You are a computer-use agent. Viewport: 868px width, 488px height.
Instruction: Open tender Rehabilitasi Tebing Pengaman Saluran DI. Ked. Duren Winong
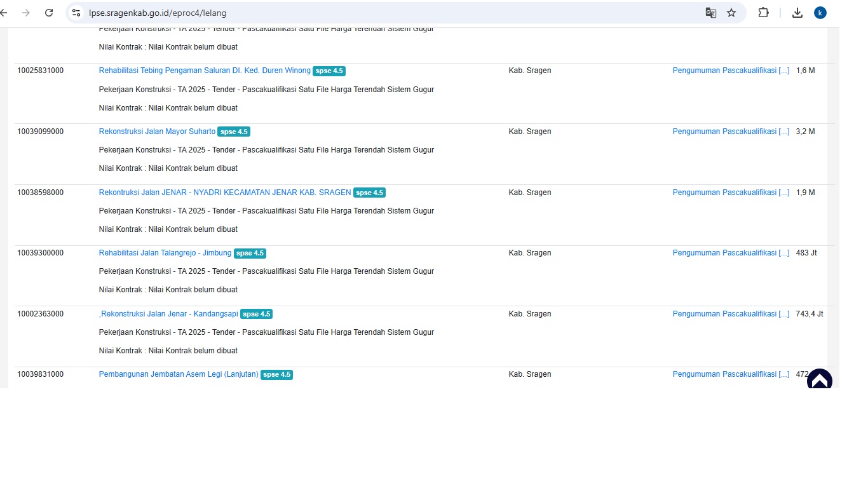tap(205, 71)
